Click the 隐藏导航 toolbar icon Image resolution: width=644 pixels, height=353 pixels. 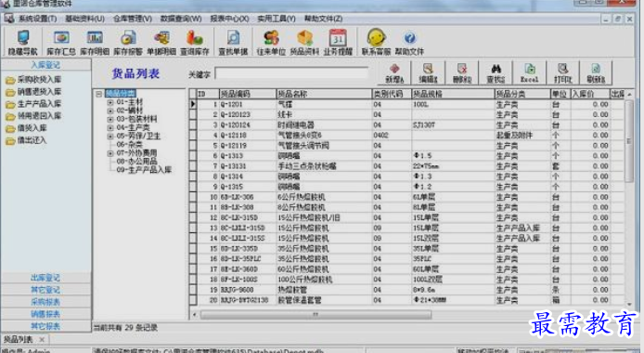pos(22,43)
